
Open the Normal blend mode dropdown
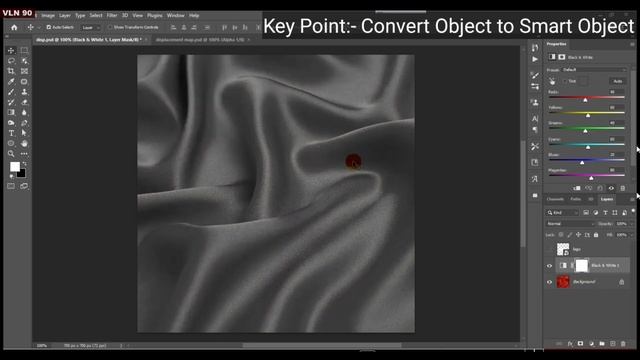[x=570, y=224]
